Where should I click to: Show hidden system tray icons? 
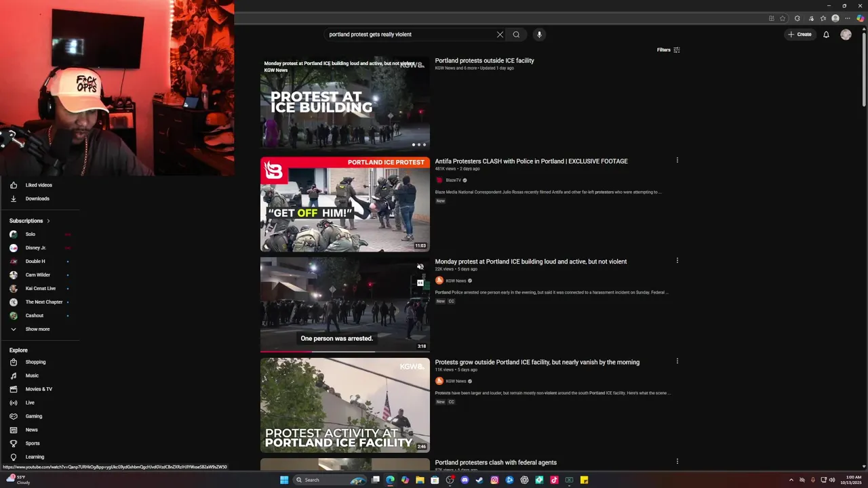click(791, 480)
